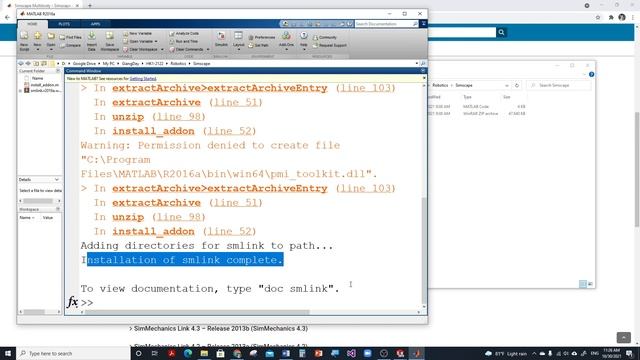Click Run and Time button

pos(184,41)
